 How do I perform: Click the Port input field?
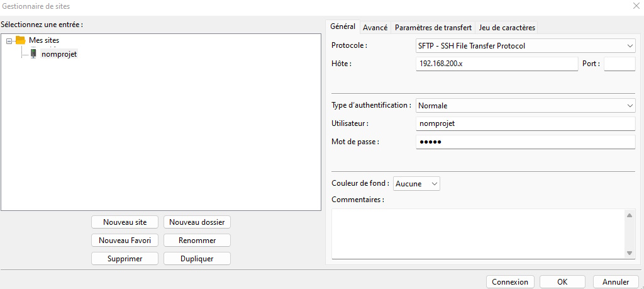619,64
